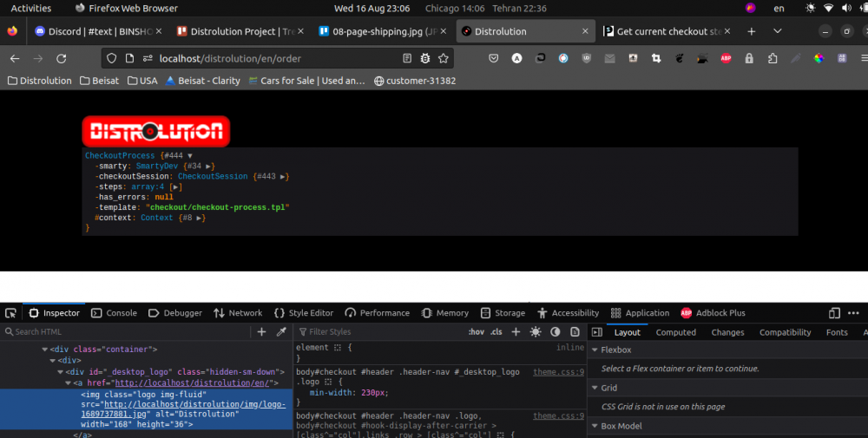This screenshot has height=438, width=868.
Task: Click the theme.css:9 source link
Action: pos(558,372)
